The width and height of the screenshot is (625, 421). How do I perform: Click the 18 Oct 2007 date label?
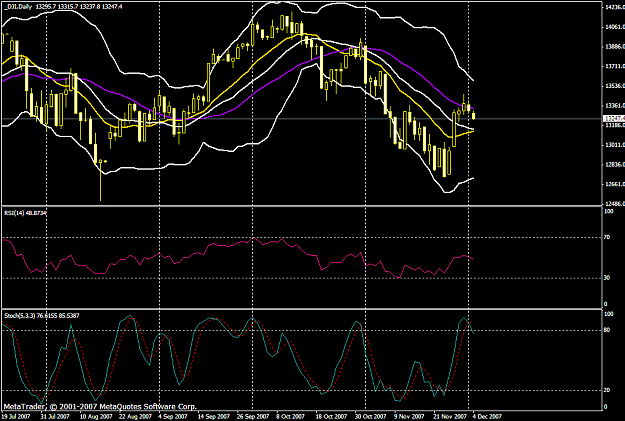[x=332, y=417]
